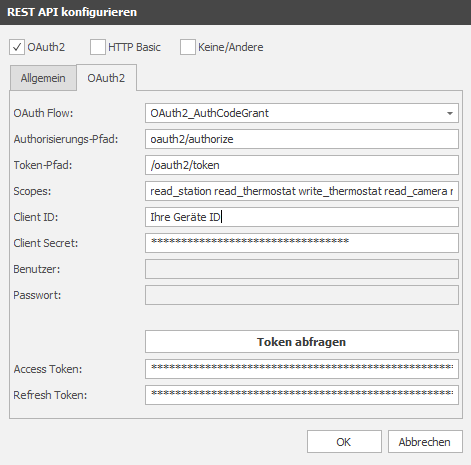471x465 pixels.
Task: Click the Client ID field
Action: pos(302,217)
